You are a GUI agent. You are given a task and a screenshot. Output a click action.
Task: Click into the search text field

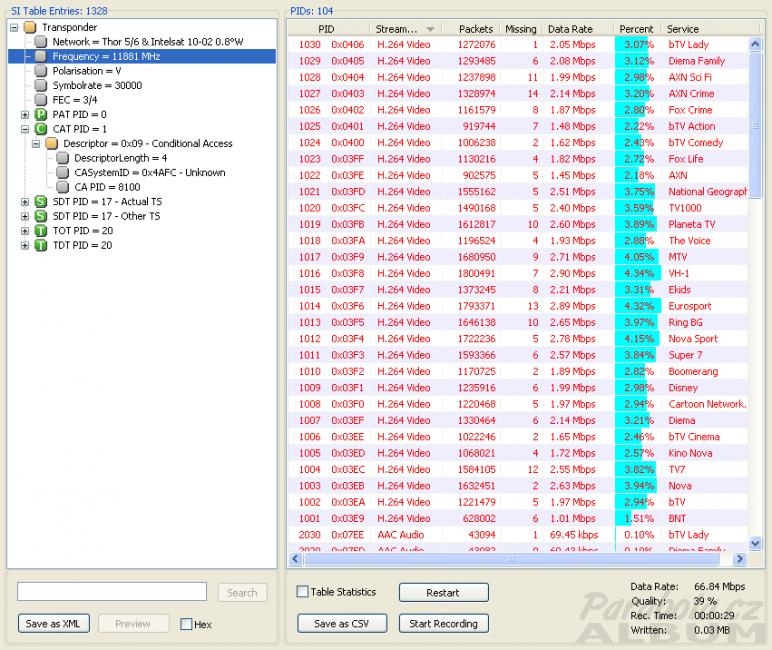click(x=112, y=591)
